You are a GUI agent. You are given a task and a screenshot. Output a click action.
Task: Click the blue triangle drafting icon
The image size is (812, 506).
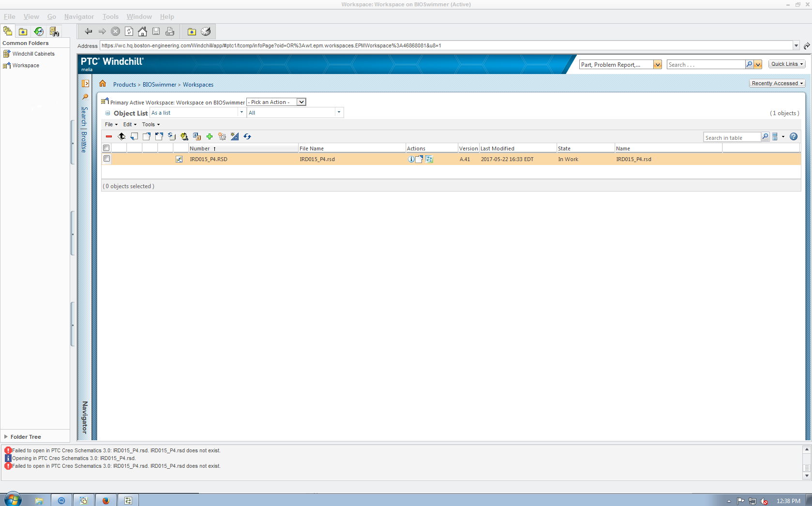point(235,136)
